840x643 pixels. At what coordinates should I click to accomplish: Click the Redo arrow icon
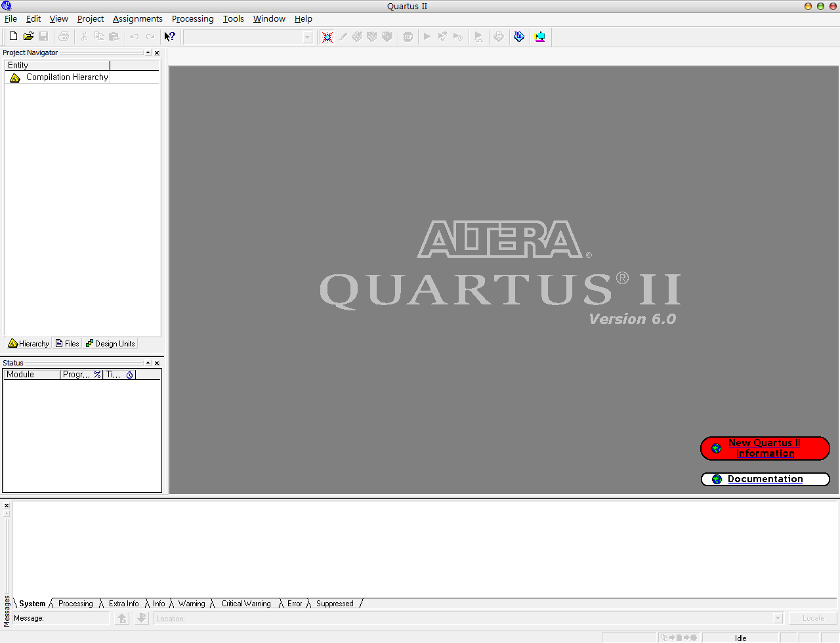point(150,37)
